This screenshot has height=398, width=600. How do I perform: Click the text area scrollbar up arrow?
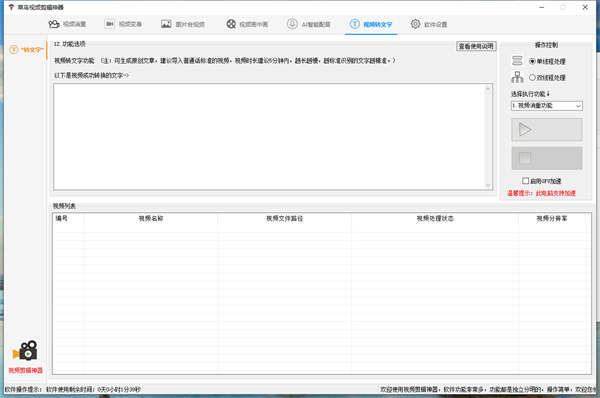pos(488,88)
